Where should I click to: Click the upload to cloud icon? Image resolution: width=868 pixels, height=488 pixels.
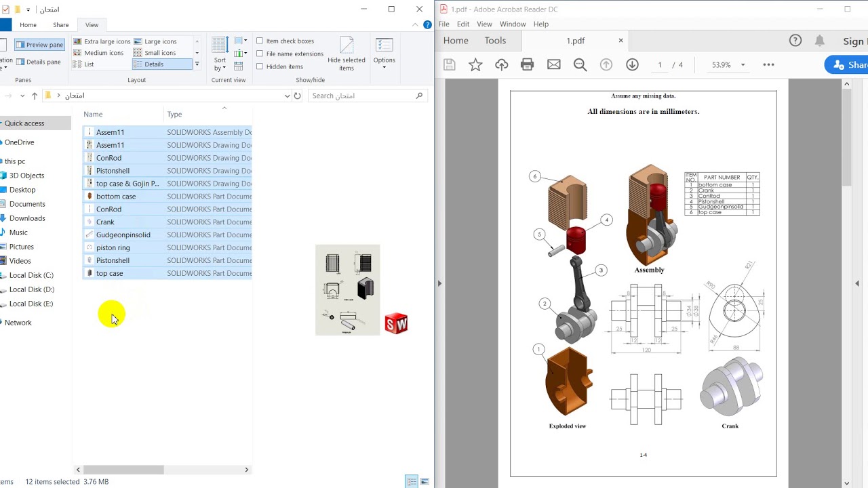[x=501, y=65]
